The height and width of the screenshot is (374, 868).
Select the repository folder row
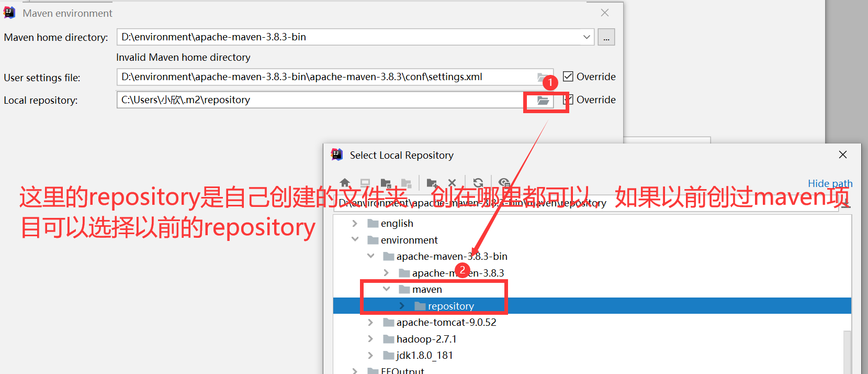click(592, 306)
